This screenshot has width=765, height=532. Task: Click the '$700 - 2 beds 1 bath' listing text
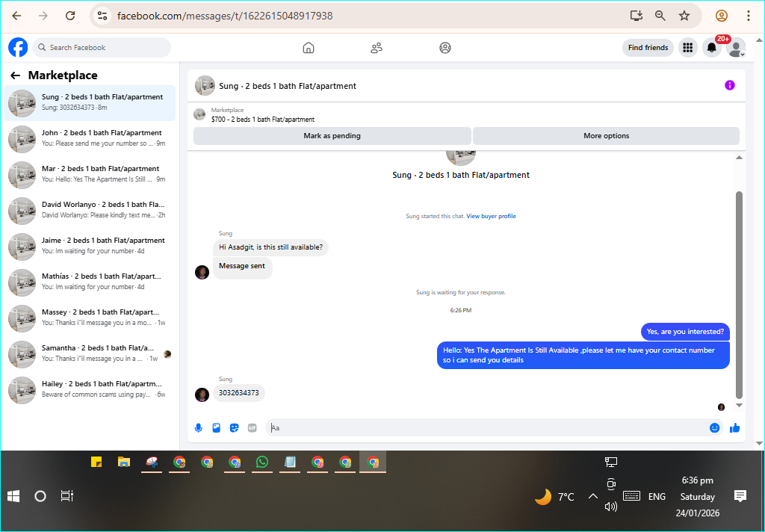(x=262, y=120)
